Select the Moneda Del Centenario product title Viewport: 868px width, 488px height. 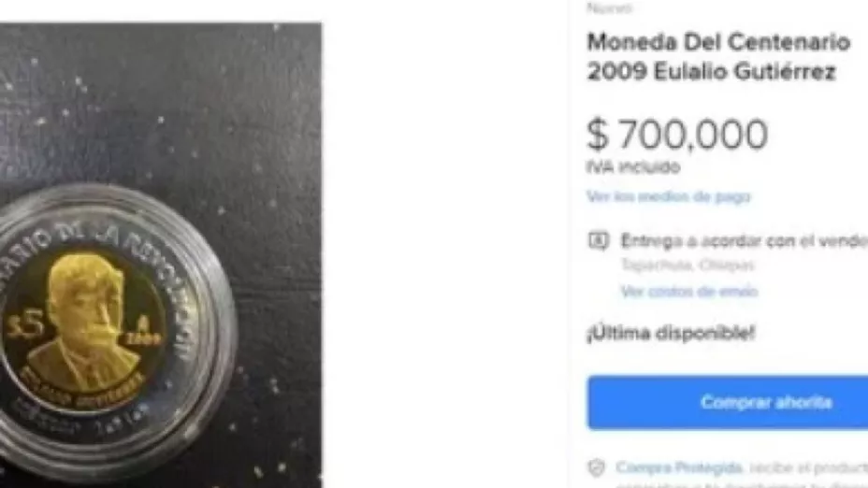[x=718, y=56]
